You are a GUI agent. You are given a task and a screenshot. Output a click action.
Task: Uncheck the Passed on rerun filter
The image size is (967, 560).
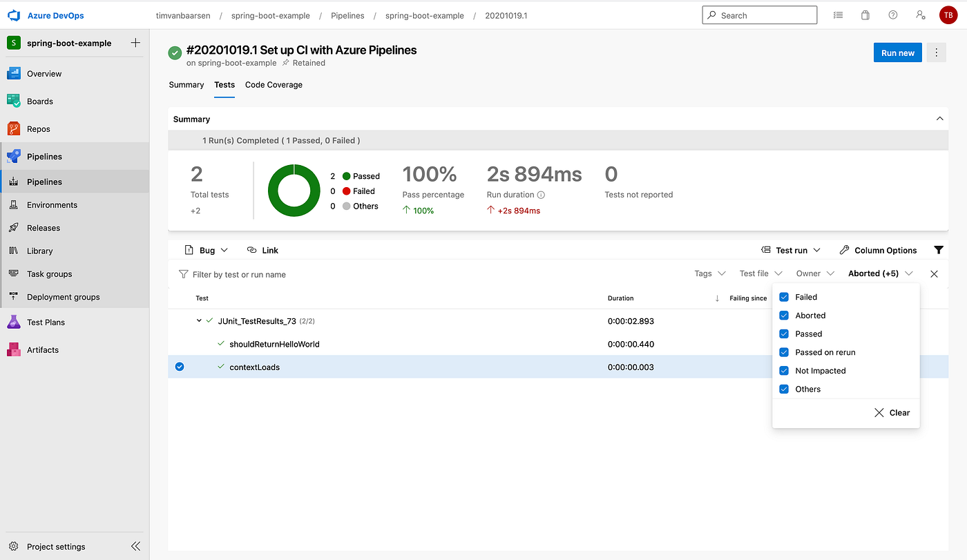784,352
